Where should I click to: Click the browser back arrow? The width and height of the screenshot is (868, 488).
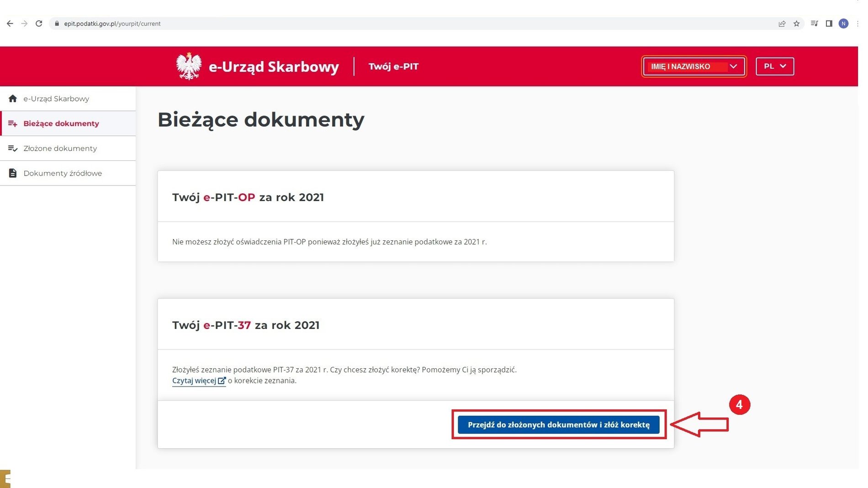coord(10,23)
